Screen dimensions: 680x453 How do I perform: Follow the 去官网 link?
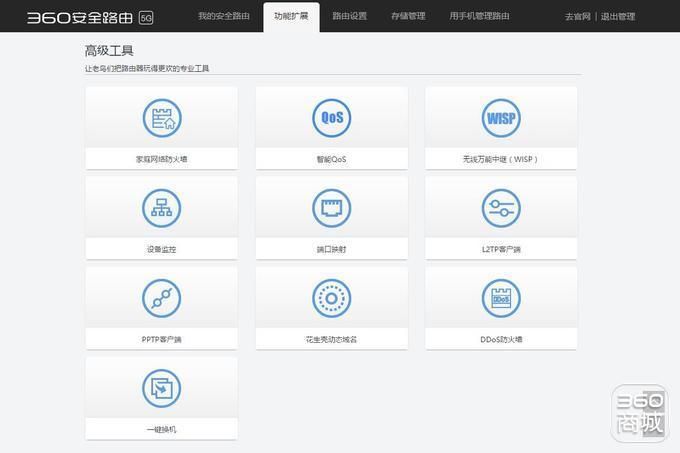tap(578, 17)
